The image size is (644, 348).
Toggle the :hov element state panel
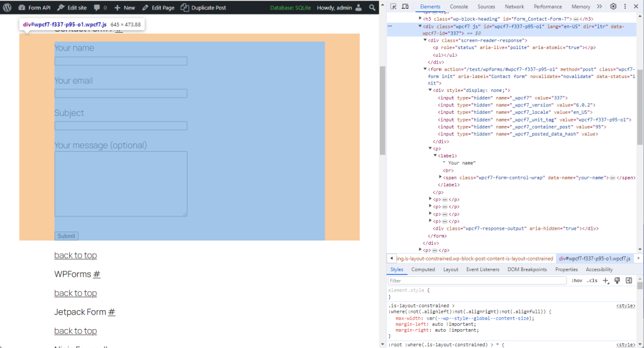577,281
